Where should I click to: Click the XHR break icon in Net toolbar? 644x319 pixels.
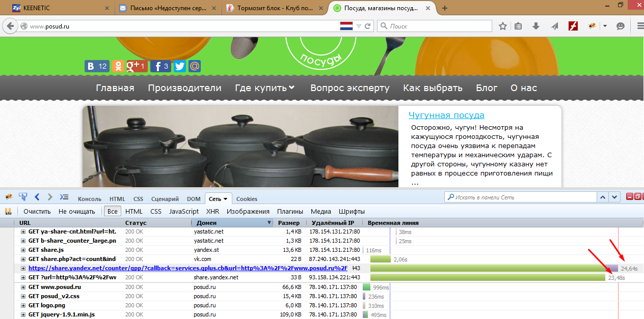pyautogui.click(x=8, y=211)
